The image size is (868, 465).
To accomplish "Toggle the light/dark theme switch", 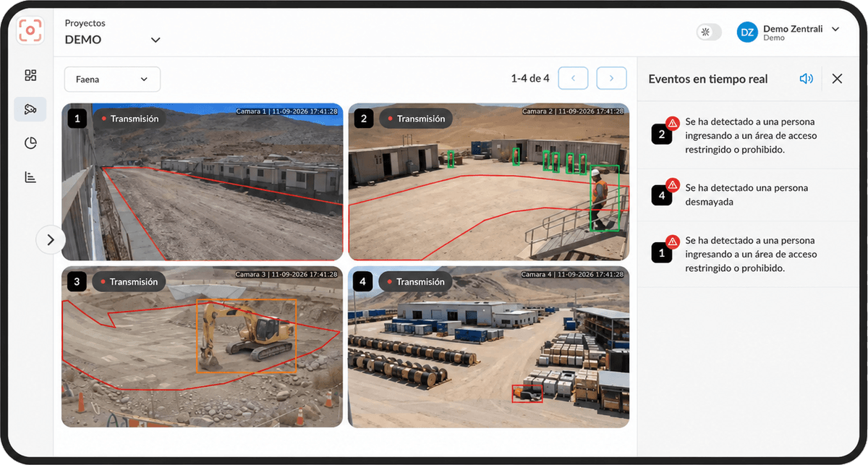I will click(x=709, y=33).
